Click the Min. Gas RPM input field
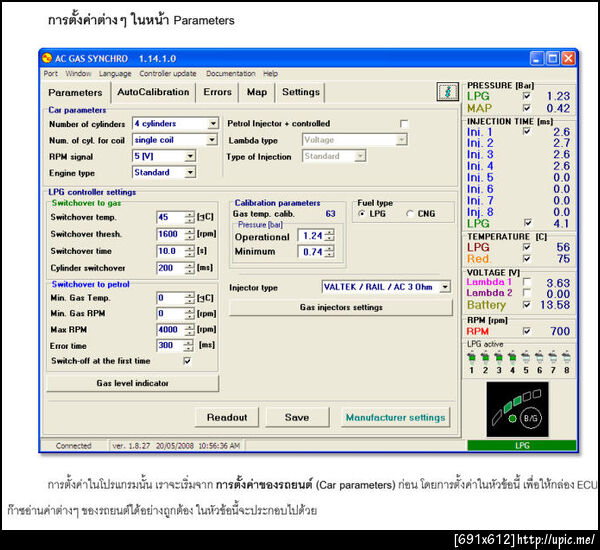Image resolution: width=600 pixels, height=550 pixels. (x=171, y=313)
